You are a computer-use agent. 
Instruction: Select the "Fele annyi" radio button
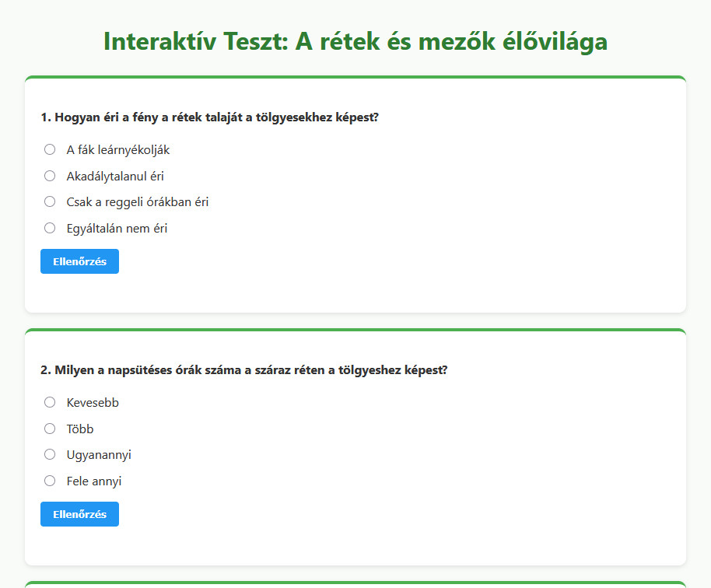pyautogui.click(x=50, y=481)
